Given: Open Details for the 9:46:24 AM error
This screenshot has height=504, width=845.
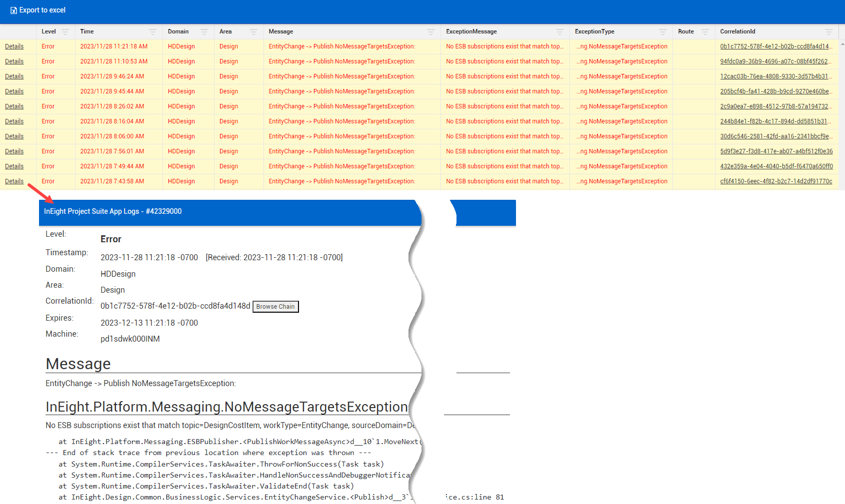Looking at the screenshot, I should click(x=14, y=76).
